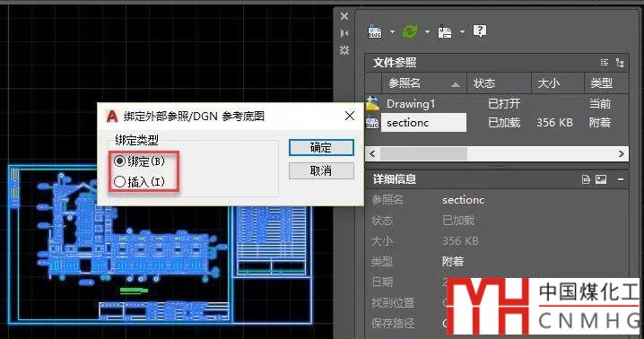Collapse the 详细信息 panel with minus
Screen dimensions: 644x339
coord(621,179)
